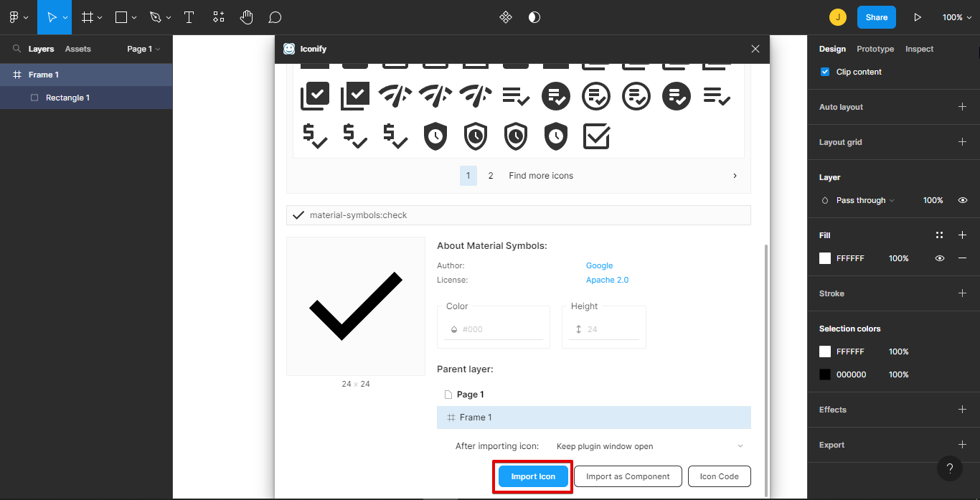
Task: Open the Pass through blend mode dropdown
Action: coord(864,200)
